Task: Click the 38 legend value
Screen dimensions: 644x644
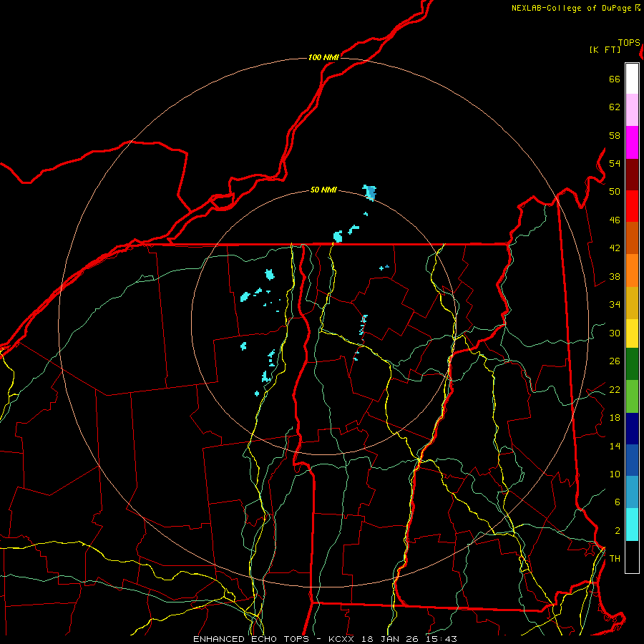Action: (x=615, y=277)
